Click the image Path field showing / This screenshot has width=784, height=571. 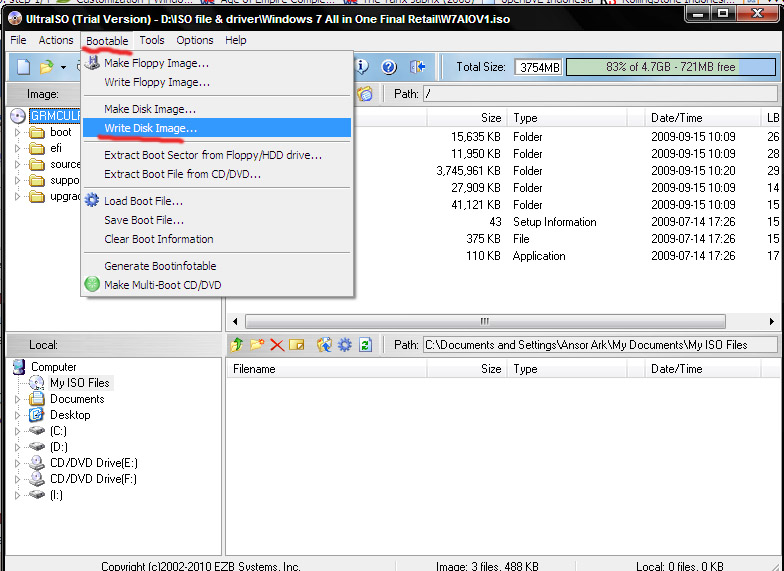(600, 94)
